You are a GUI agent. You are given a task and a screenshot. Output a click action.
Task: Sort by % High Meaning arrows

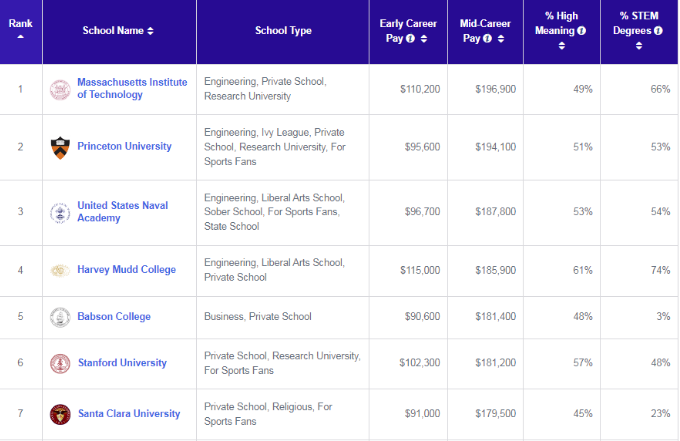point(562,46)
